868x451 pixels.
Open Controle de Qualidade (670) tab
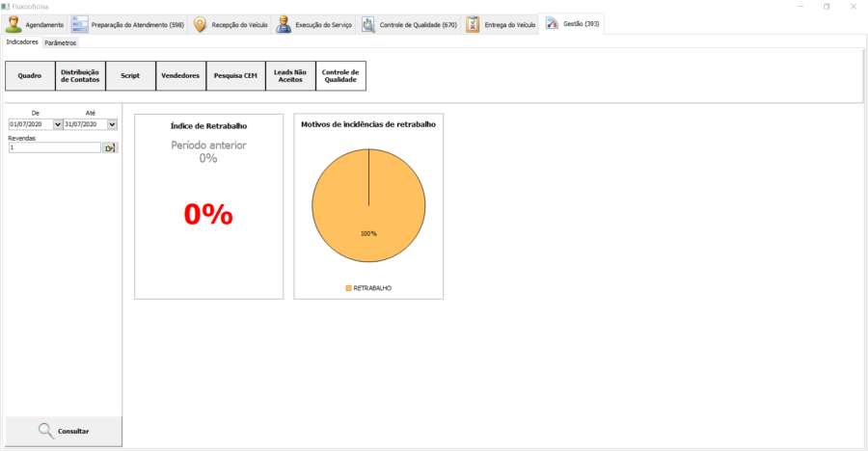409,25
